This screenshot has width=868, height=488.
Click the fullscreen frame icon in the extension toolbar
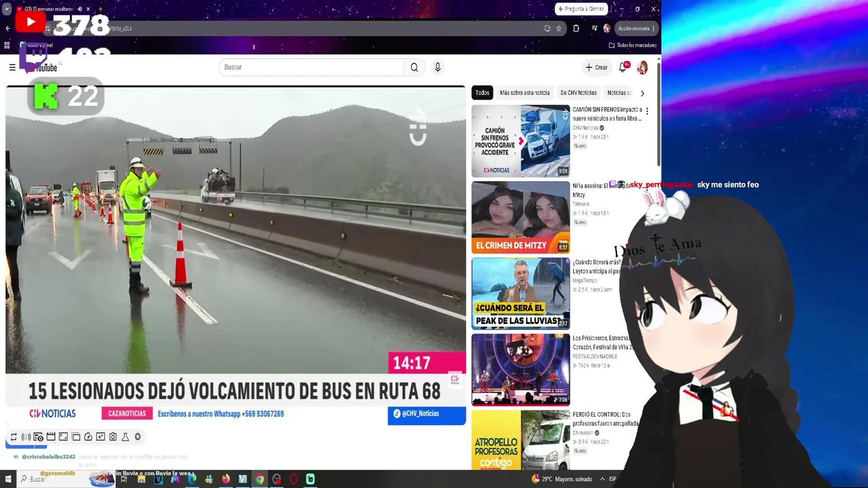[x=63, y=437]
